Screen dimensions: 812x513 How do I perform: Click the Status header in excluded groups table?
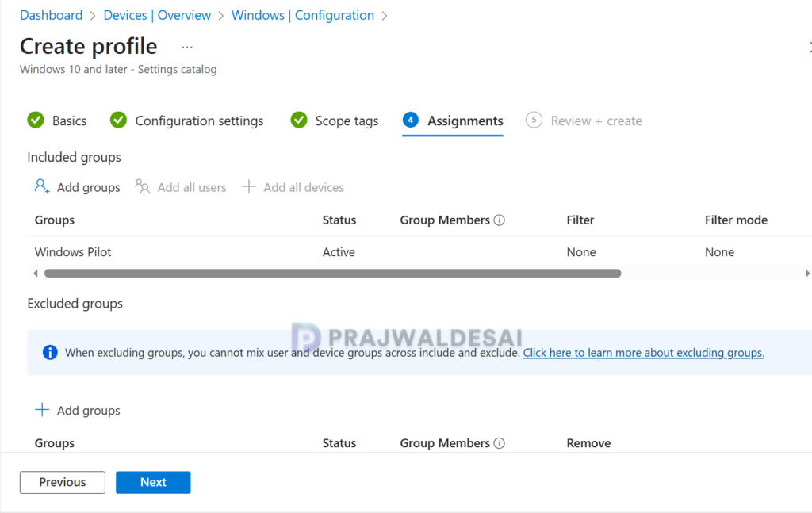(x=339, y=443)
